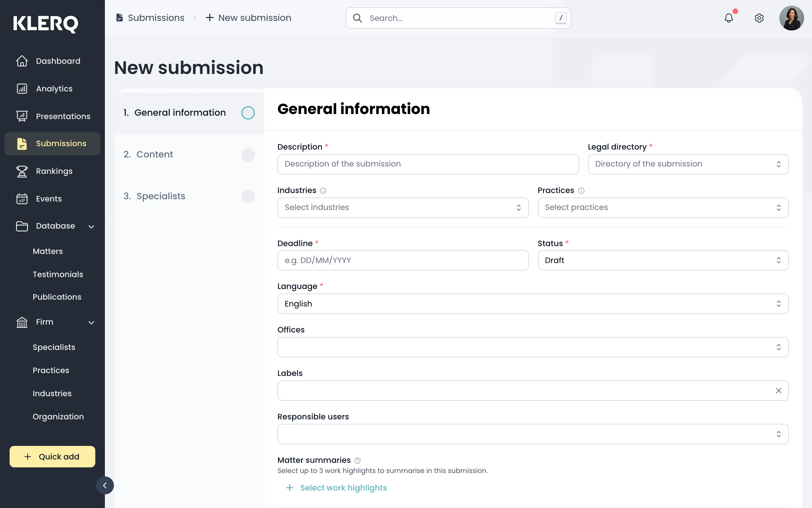Click the KLERQ logo
Image resolution: width=812 pixels, height=508 pixels.
tap(46, 24)
